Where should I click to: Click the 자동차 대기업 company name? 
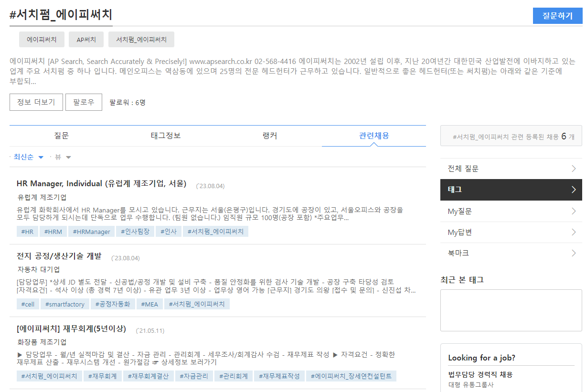[x=39, y=269]
